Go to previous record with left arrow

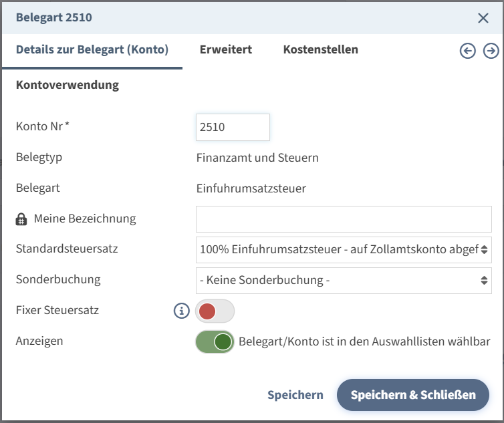coord(468,51)
